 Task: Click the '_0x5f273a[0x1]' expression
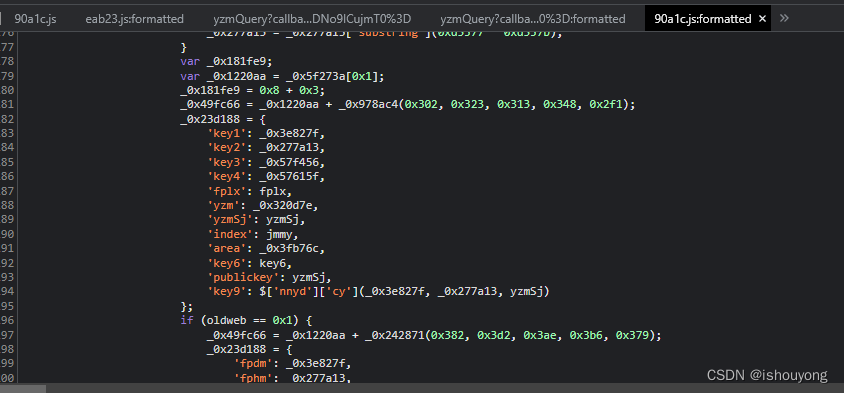332,75
